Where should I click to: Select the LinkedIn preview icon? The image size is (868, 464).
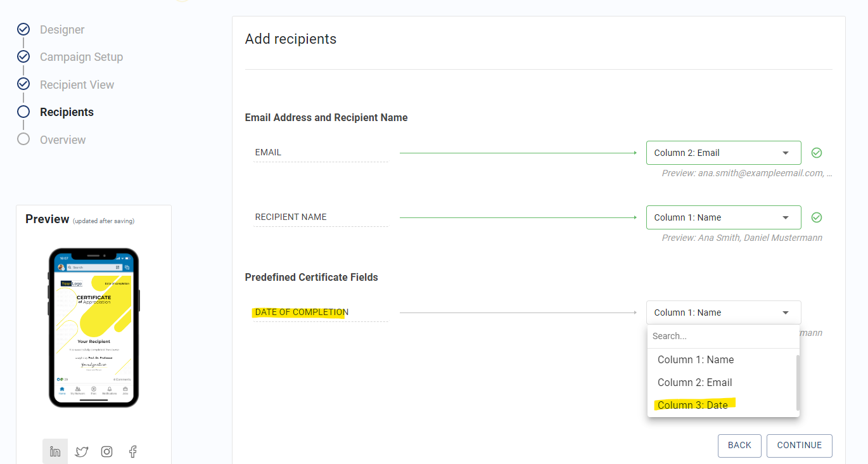(x=55, y=451)
